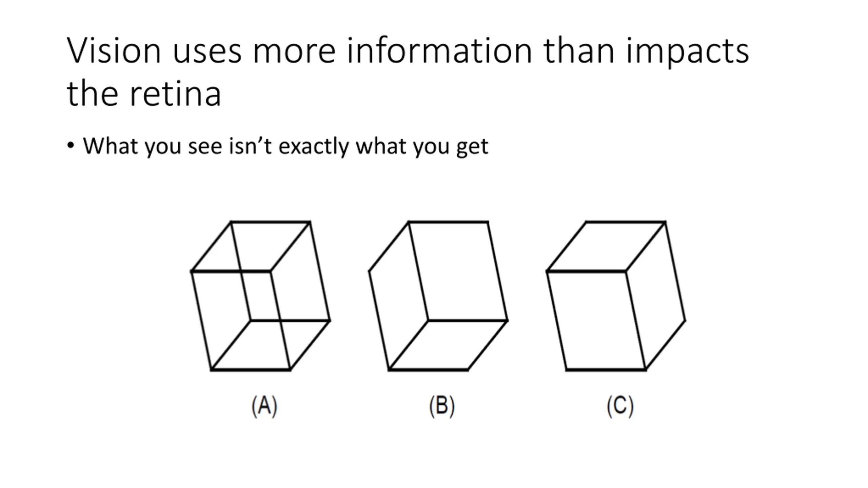Click the front face of cube C
This screenshot has width=868, height=488.
596,320
